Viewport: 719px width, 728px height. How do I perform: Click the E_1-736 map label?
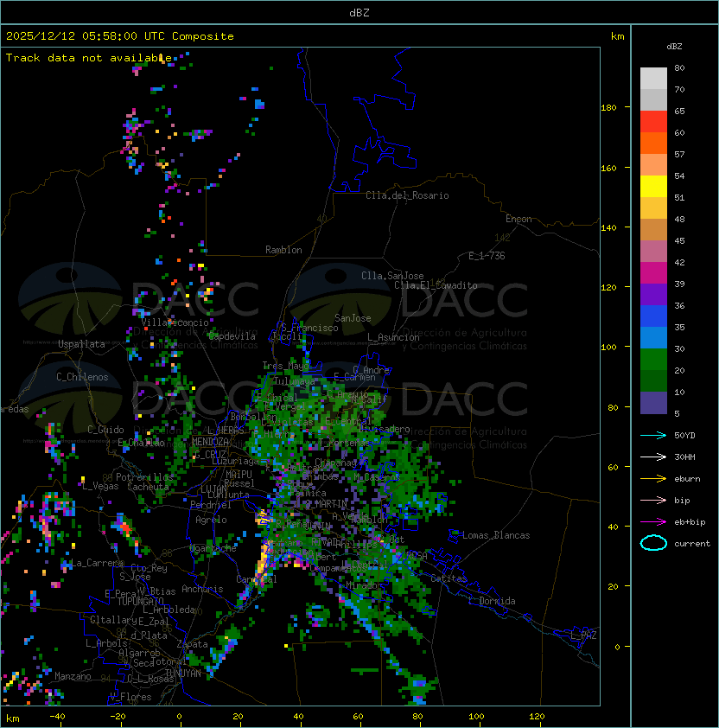pos(487,256)
